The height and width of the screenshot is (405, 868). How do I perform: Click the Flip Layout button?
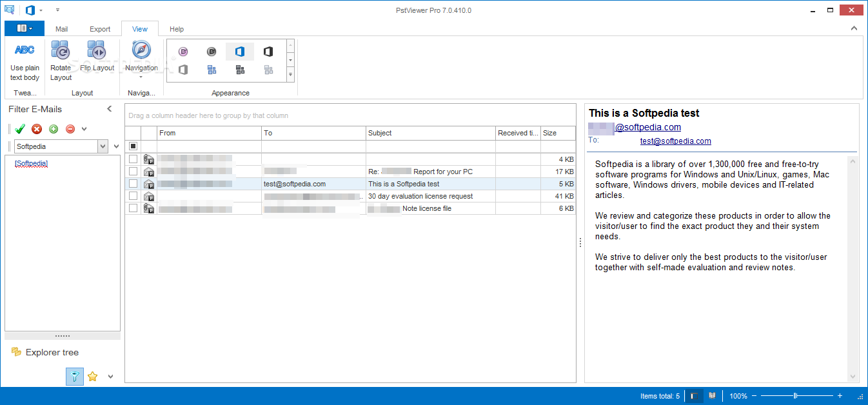(x=97, y=57)
